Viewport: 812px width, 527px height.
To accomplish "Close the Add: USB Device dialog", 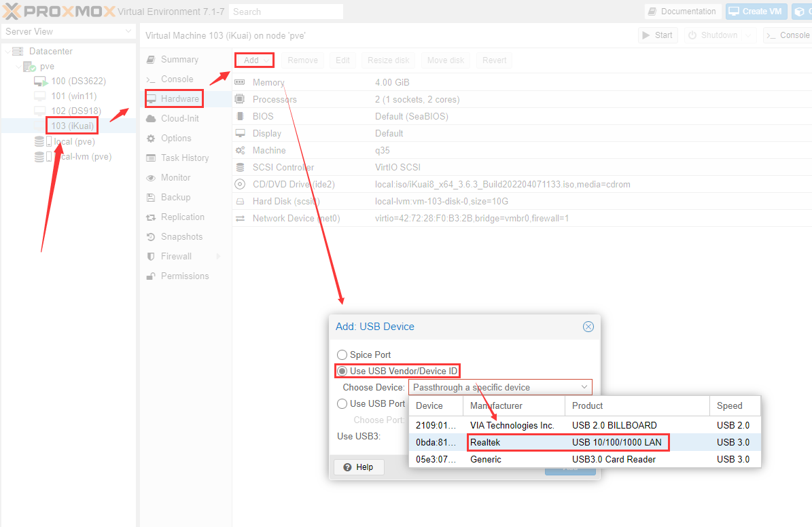I will (x=588, y=327).
